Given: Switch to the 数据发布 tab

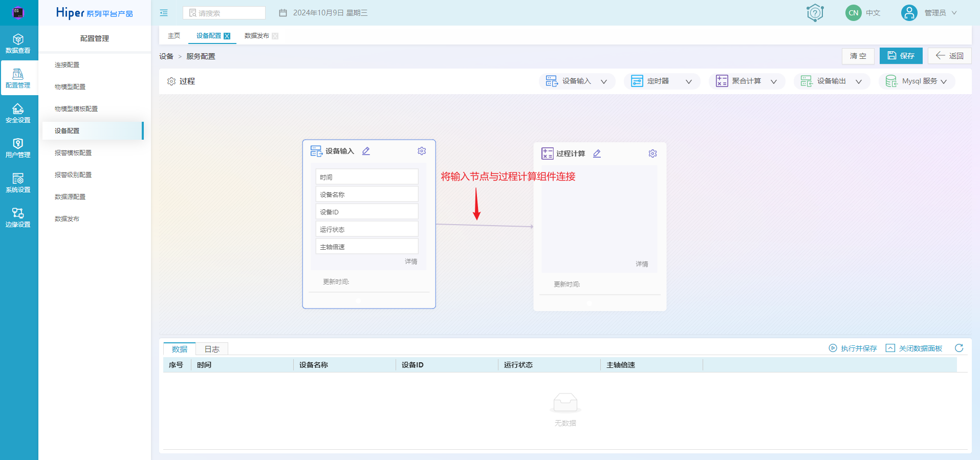Looking at the screenshot, I should tap(257, 36).
